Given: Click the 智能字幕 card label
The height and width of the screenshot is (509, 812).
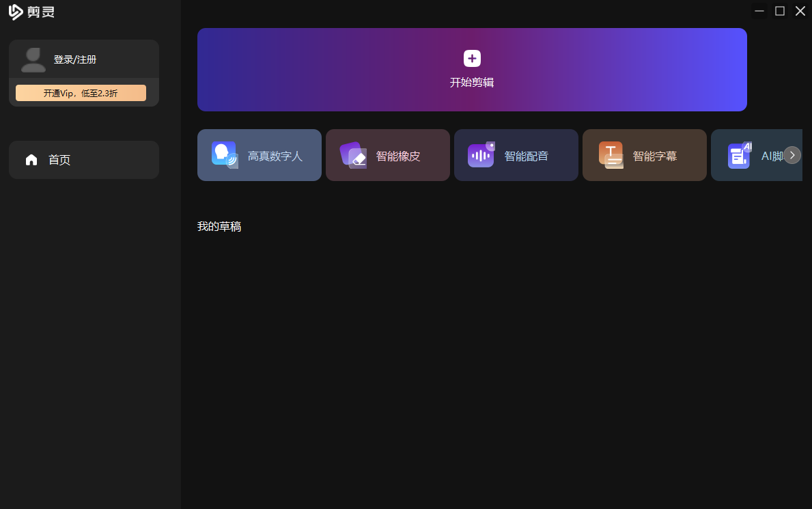Looking at the screenshot, I should click(654, 156).
